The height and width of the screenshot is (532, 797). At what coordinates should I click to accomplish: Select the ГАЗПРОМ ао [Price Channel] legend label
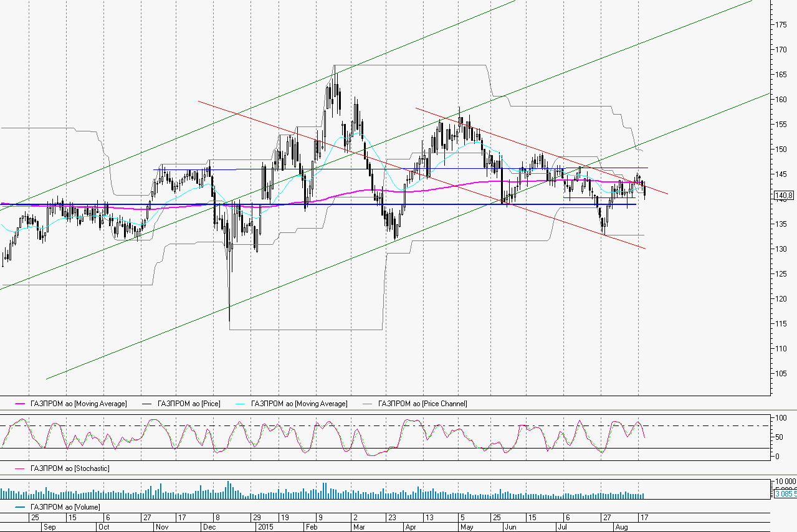click(422, 404)
